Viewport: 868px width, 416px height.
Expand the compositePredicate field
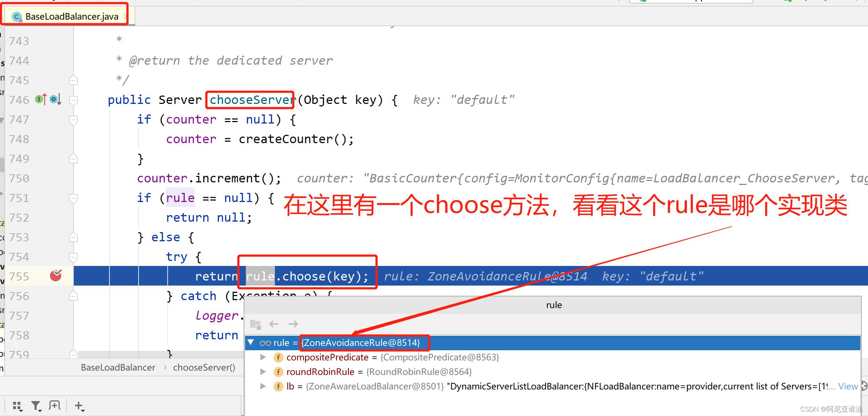[x=263, y=357]
